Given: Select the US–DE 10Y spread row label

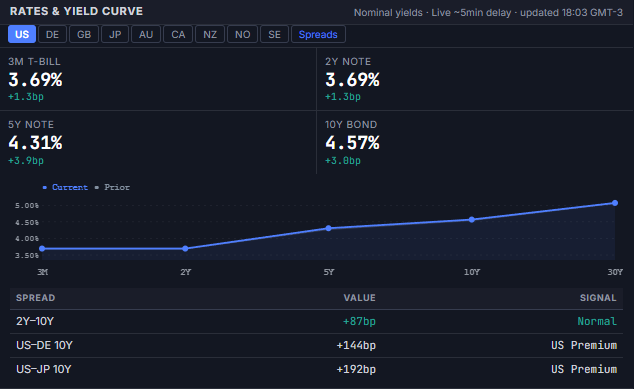Looking at the screenshot, I should [44, 345].
